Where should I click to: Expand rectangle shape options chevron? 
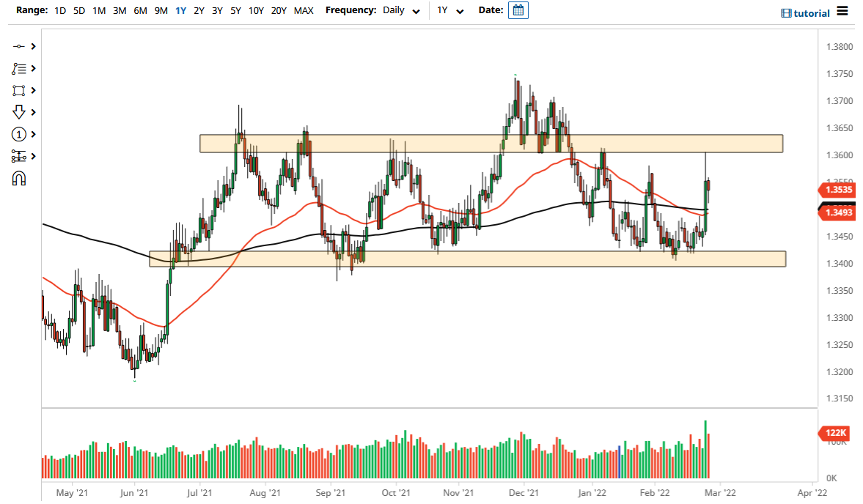[34, 91]
